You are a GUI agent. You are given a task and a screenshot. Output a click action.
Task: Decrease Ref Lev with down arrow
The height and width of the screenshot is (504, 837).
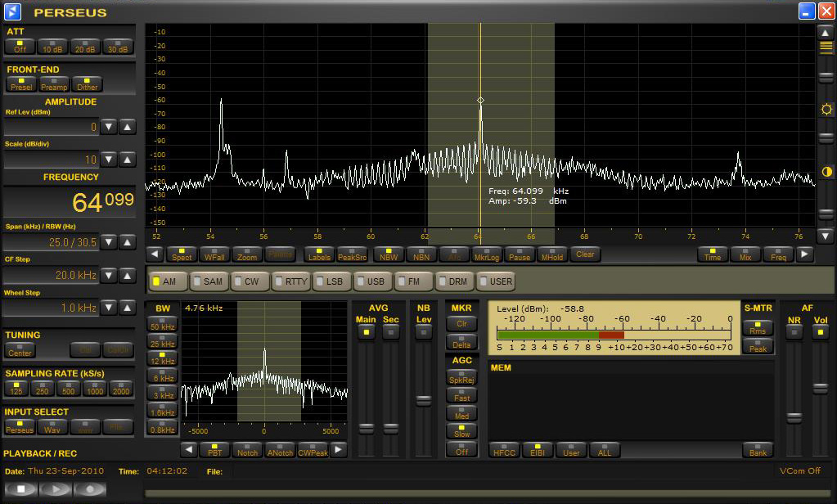click(109, 127)
